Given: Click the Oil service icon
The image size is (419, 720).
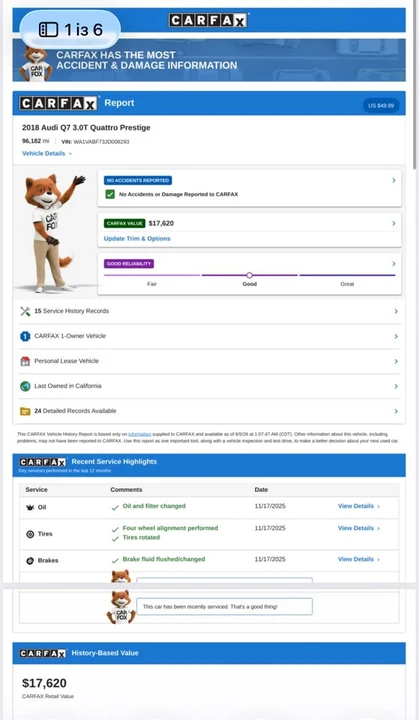Looking at the screenshot, I should click(x=30, y=507).
